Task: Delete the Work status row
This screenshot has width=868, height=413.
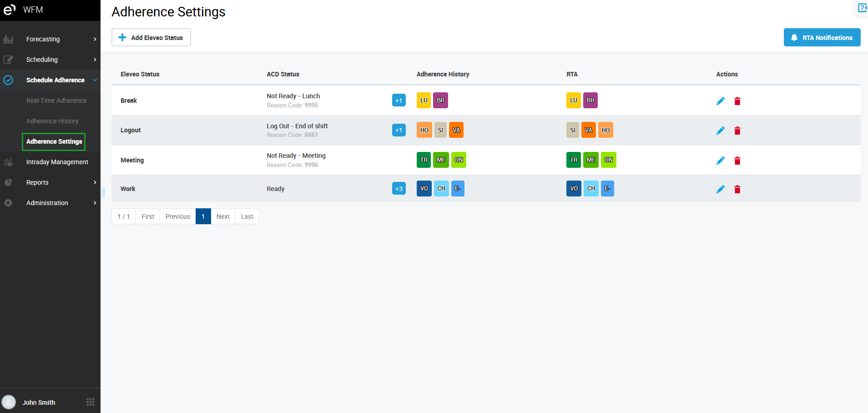Action: click(x=737, y=189)
